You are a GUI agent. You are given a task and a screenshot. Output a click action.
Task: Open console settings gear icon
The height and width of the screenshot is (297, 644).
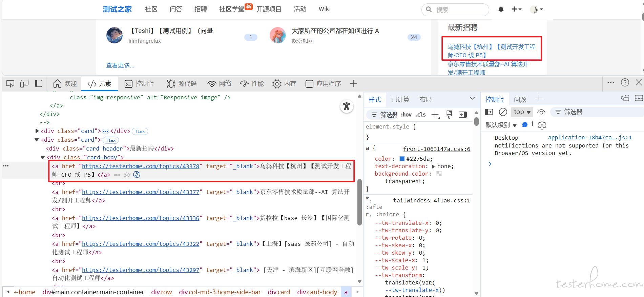pos(542,125)
